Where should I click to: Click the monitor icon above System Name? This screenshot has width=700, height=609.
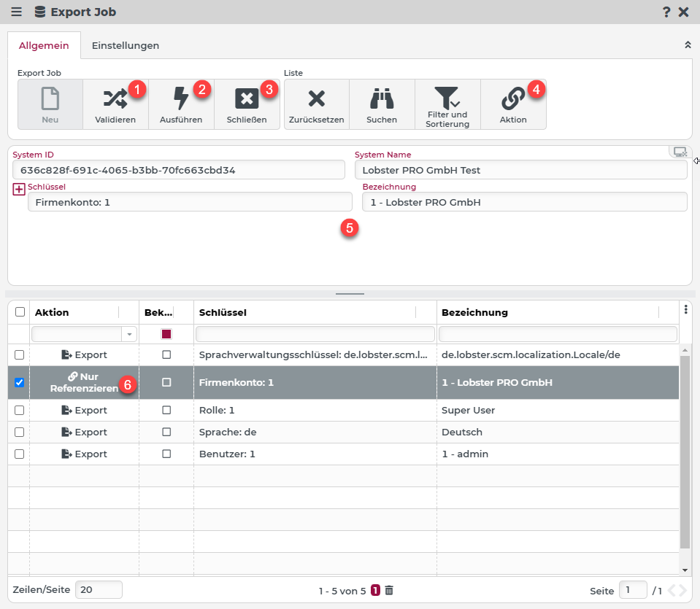tap(680, 152)
